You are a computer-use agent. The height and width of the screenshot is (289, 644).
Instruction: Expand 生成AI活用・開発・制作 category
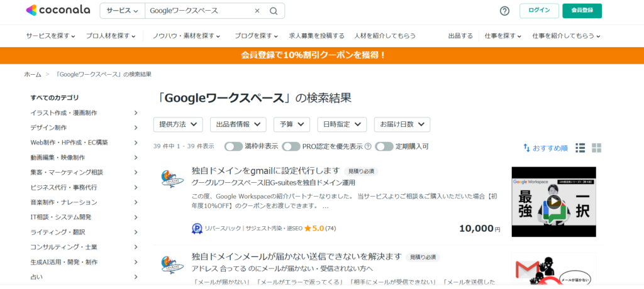coord(84,262)
